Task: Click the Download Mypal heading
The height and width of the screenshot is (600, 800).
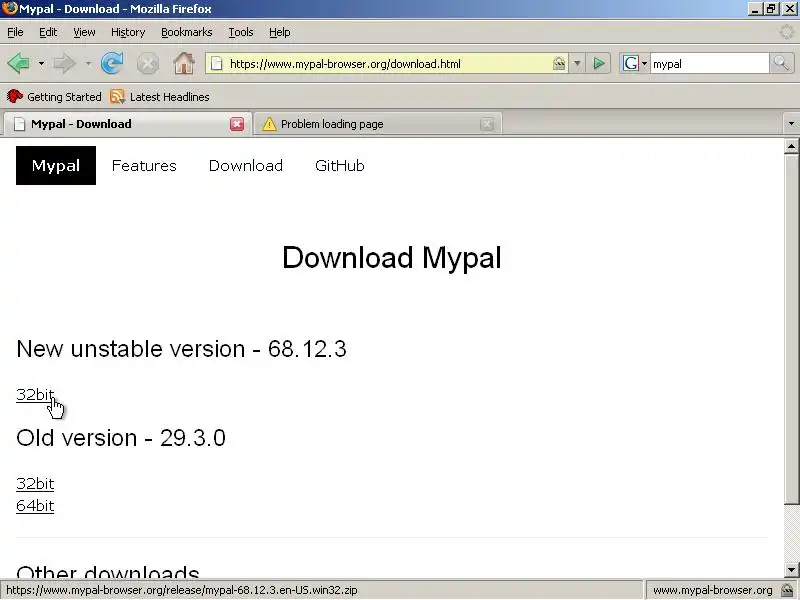Action: pos(392,257)
